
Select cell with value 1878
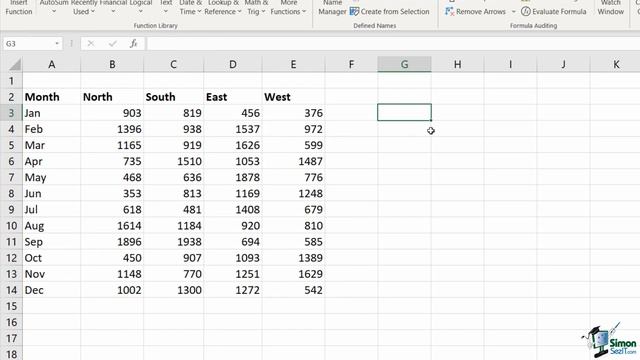click(233, 178)
